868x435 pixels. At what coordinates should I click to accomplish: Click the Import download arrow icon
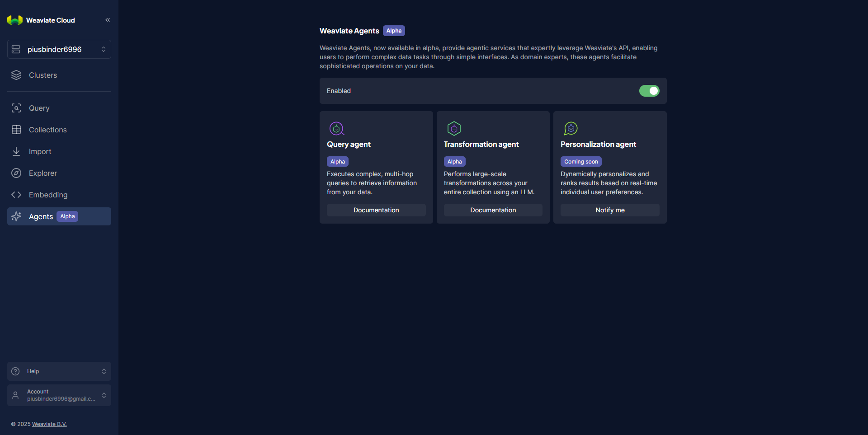click(16, 151)
